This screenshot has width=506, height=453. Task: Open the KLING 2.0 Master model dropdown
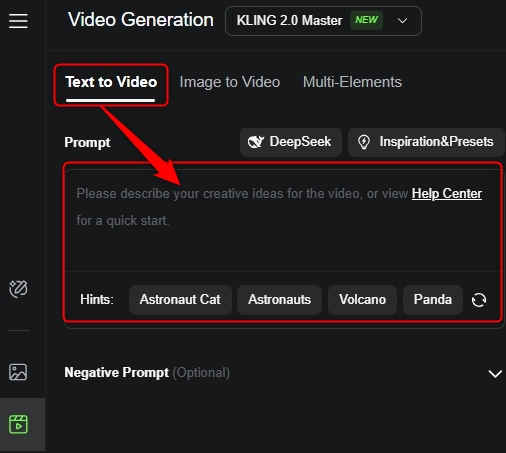click(x=323, y=21)
